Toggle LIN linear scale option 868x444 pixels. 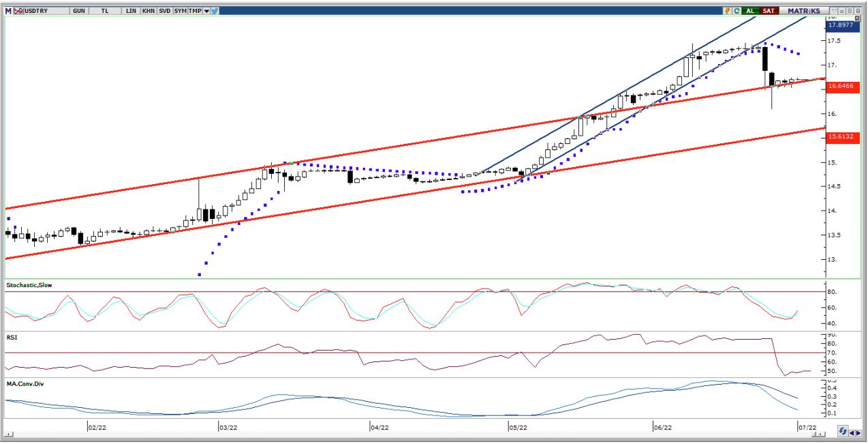click(131, 11)
